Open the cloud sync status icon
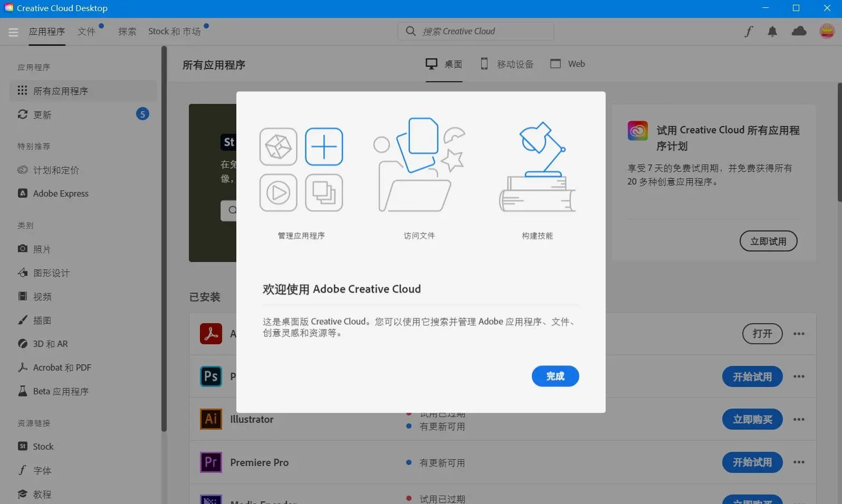842x504 pixels. coord(799,31)
